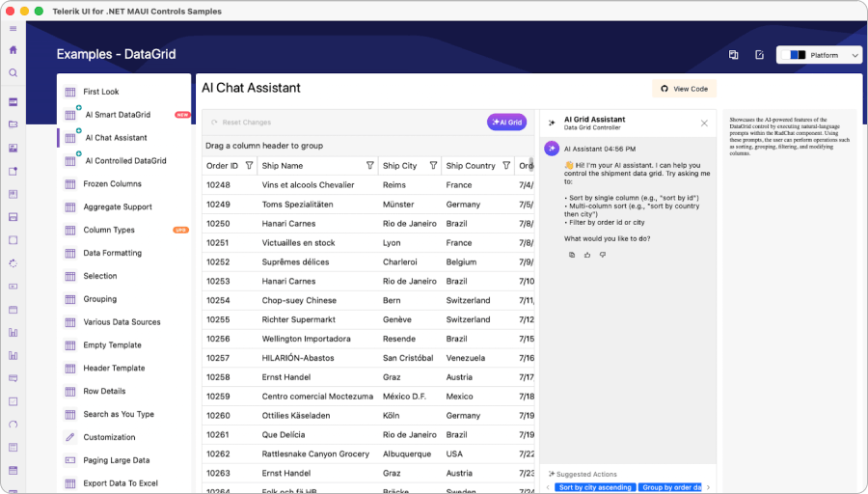Screen dimensions: 868x494
Task: Click the Reset Changes button
Action: coord(241,123)
